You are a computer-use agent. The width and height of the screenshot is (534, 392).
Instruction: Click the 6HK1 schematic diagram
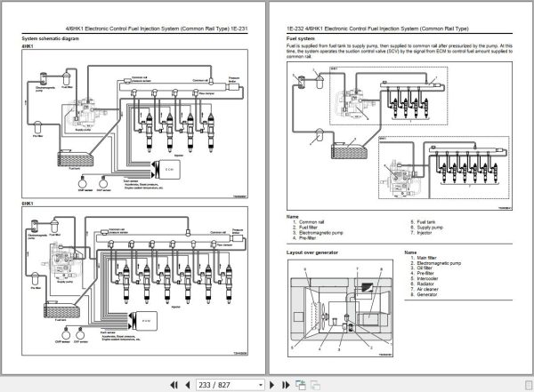[x=135, y=281]
